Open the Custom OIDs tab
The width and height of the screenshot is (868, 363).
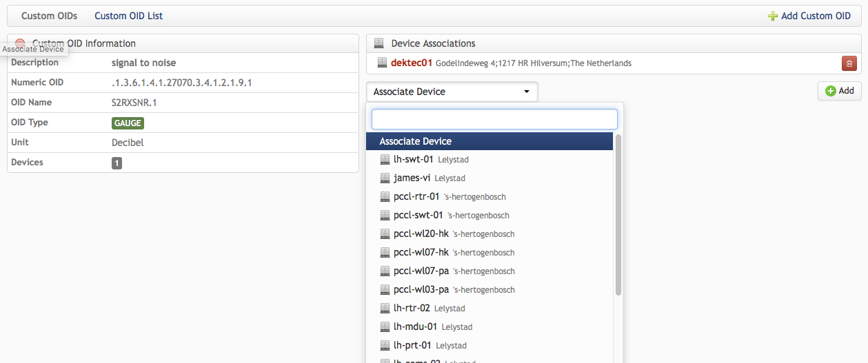(49, 16)
